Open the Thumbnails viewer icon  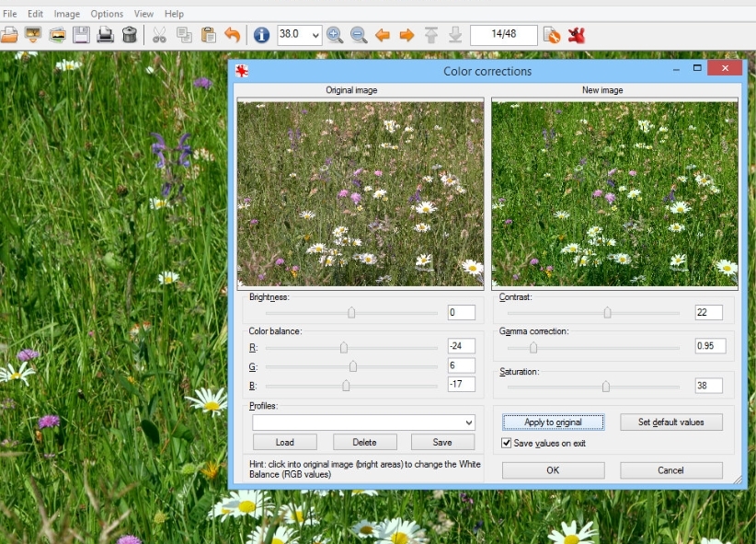(x=57, y=35)
